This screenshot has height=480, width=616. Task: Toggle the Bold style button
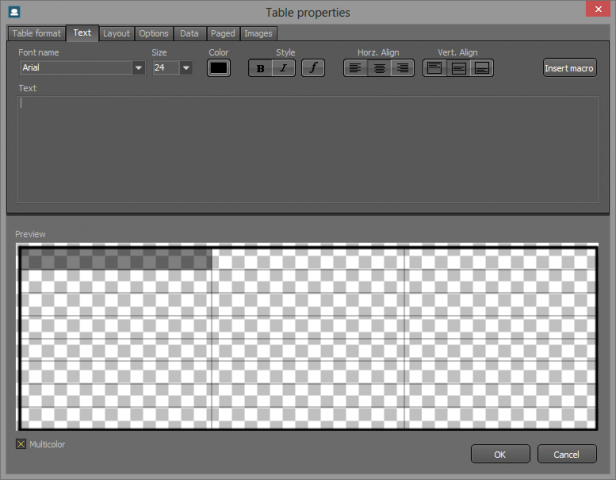(x=260, y=68)
